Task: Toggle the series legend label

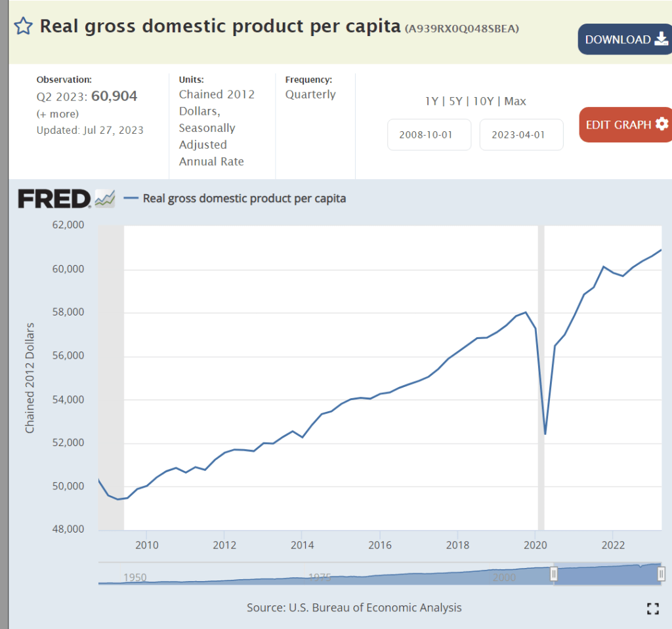Action: click(x=244, y=198)
